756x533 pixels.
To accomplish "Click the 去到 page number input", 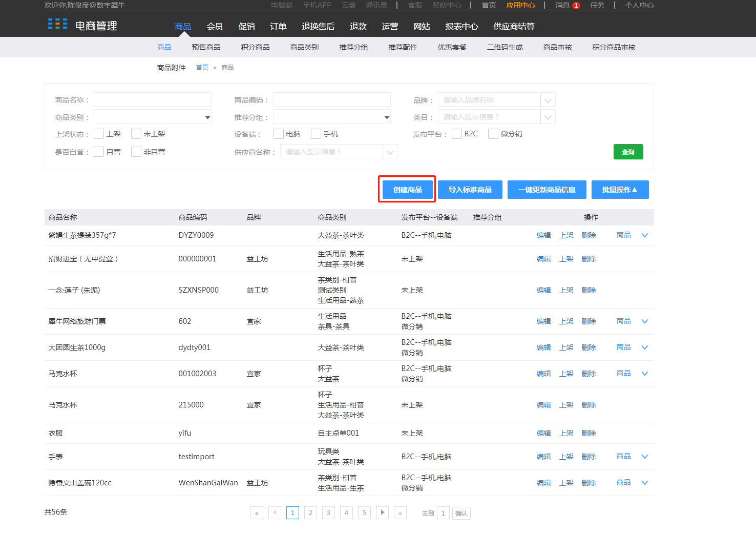I will click(444, 513).
